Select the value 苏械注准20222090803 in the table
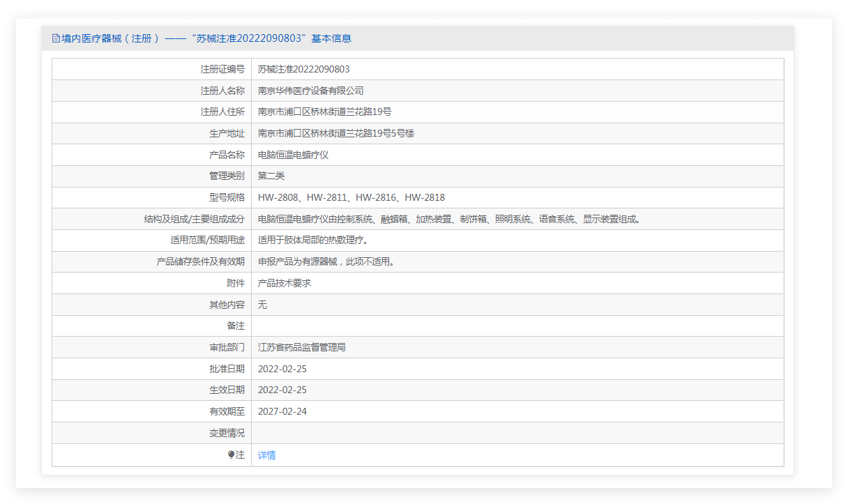848x504 pixels. coord(303,69)
